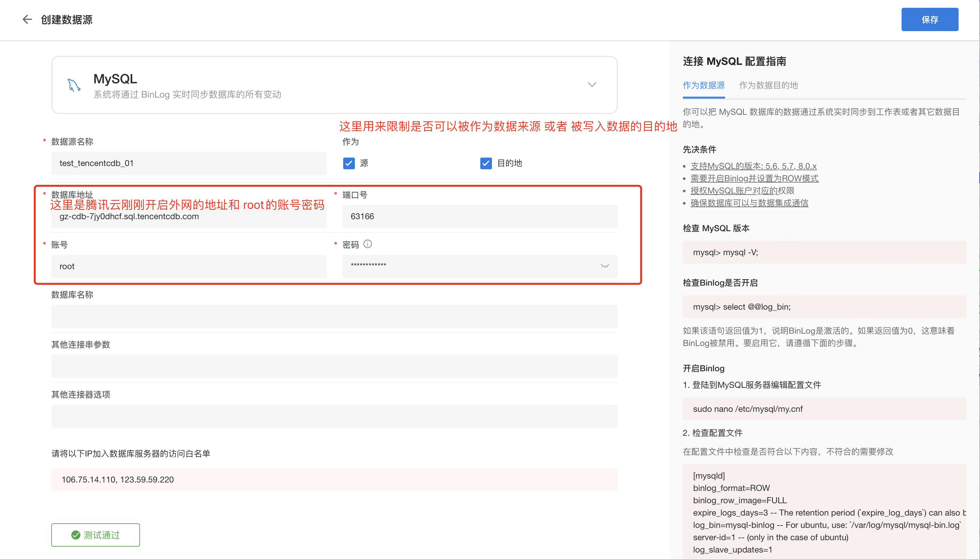Click the 保存 button
The width and height of the screenshot is (980, 559).
point(929,19)
